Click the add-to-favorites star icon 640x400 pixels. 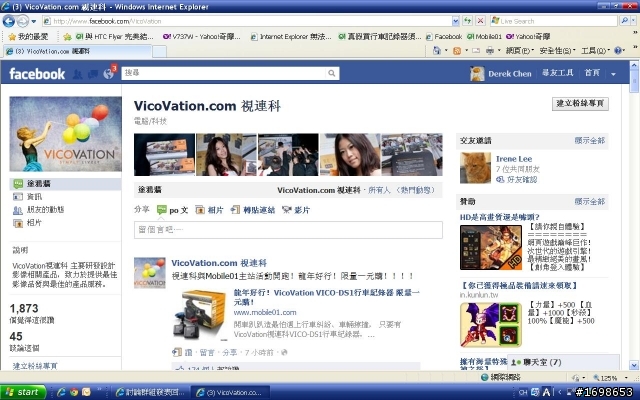point(67,37)
